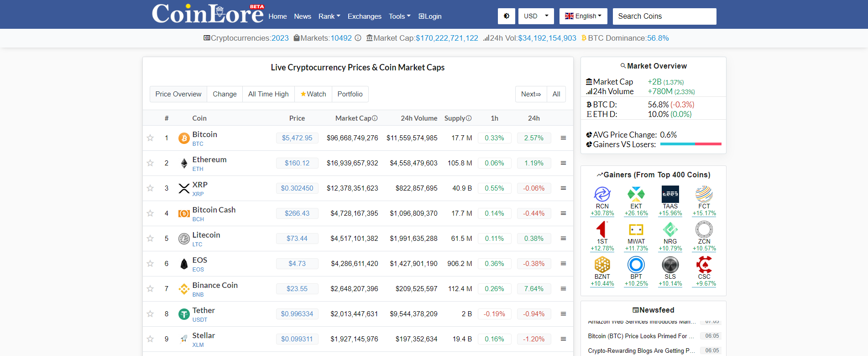Click the Ethereum coin icon
The image size is (868, 356).
point(184,163)
